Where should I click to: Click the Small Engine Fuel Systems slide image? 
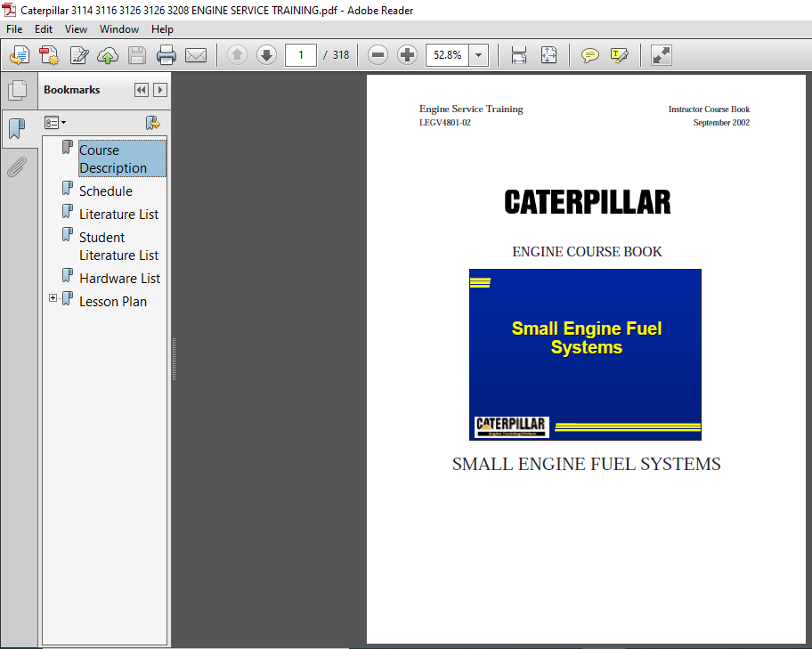tap(585, 355)
